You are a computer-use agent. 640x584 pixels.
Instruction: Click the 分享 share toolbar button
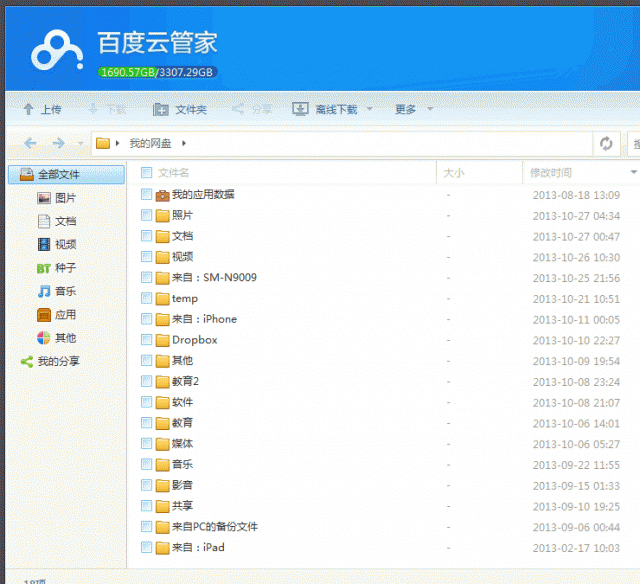click(x=252, y=109)
